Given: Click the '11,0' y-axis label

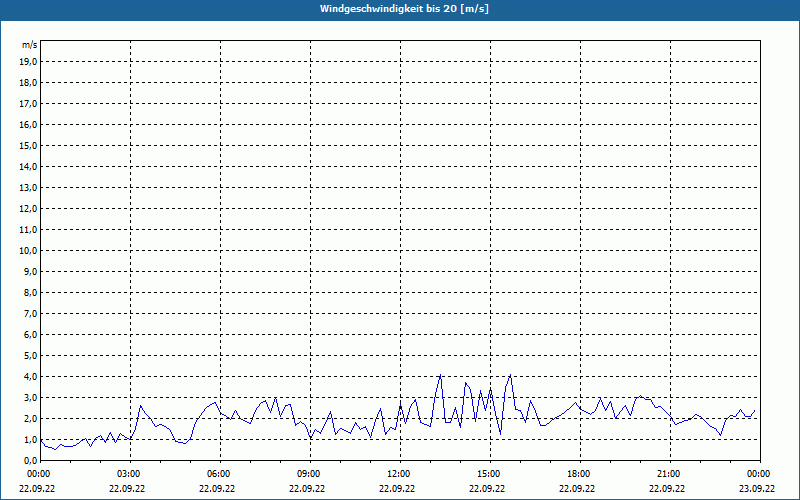Looking at the screenshot, I should point(30,230).
